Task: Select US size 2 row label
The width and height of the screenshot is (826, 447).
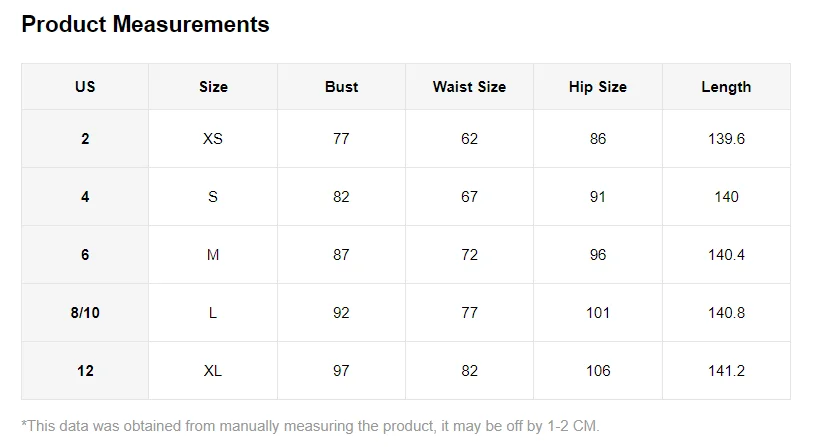Action: coord(85,139)
